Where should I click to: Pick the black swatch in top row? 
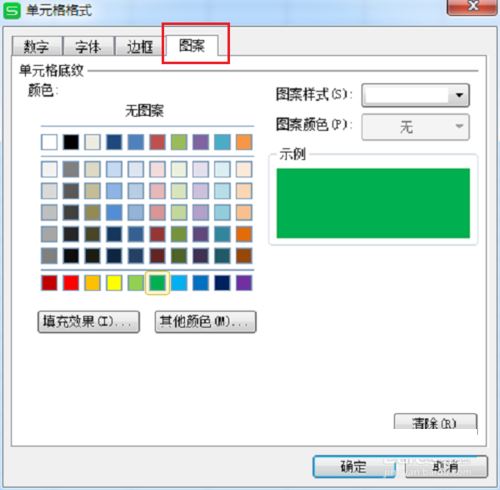(x=71, y=142)
